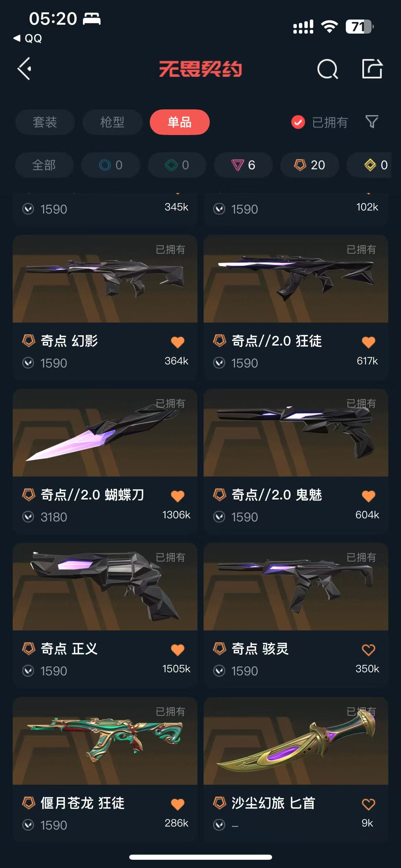Image resolution: width=401 pixels, height=868 pixels.
Task: Return to QQ via status bar link
Action: tap(28, 38)
